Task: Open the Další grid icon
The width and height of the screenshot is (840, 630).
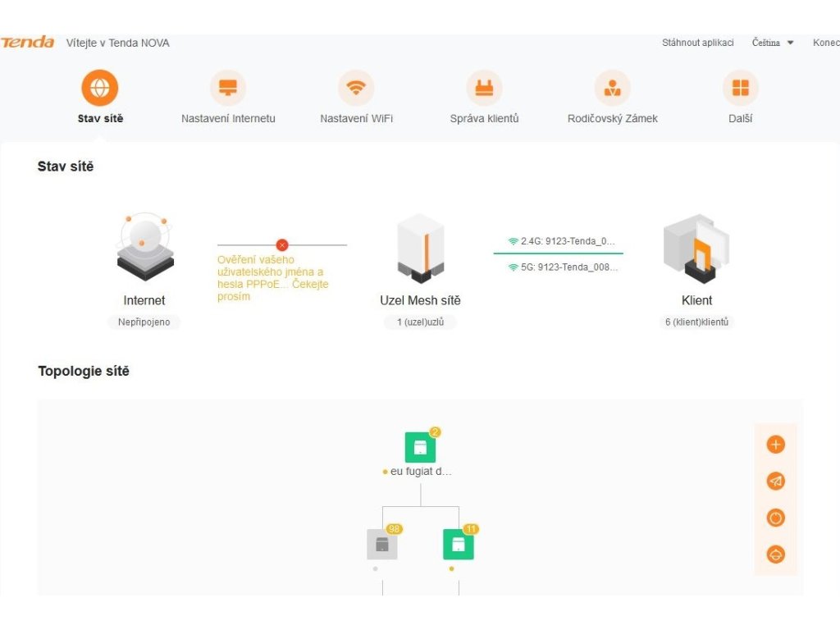Action: (741, 88)
